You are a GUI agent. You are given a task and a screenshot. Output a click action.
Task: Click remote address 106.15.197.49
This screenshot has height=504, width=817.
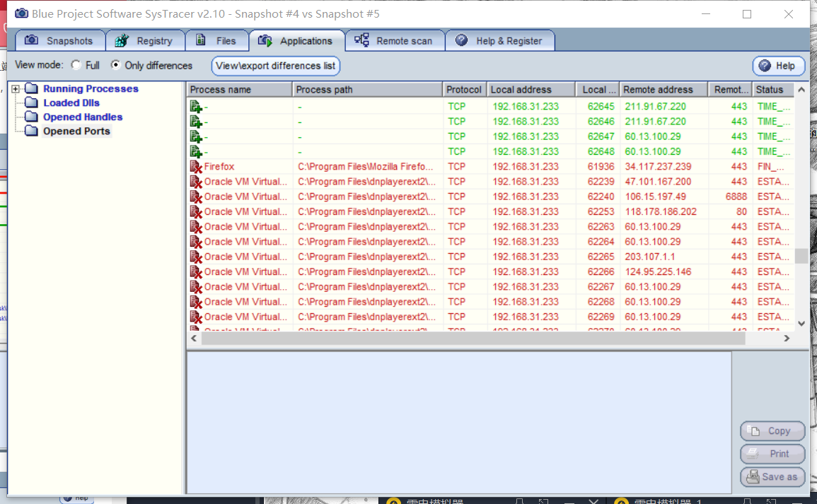coord(656,197)
